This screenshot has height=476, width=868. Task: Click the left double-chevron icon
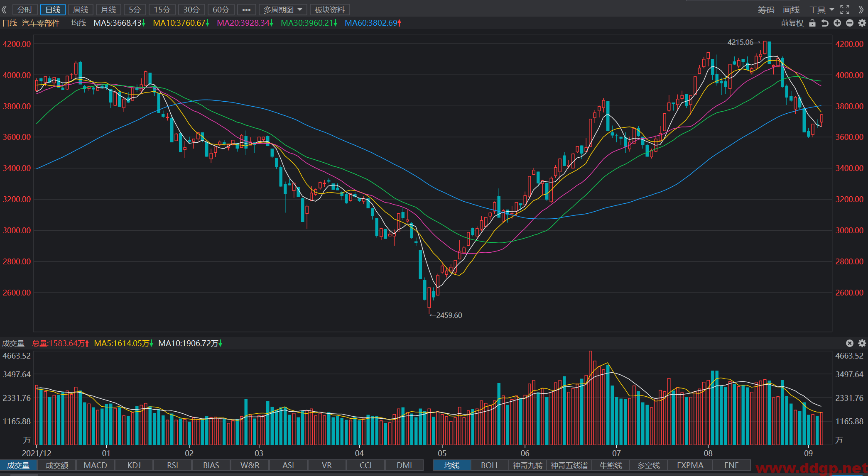tap(5, 10)
